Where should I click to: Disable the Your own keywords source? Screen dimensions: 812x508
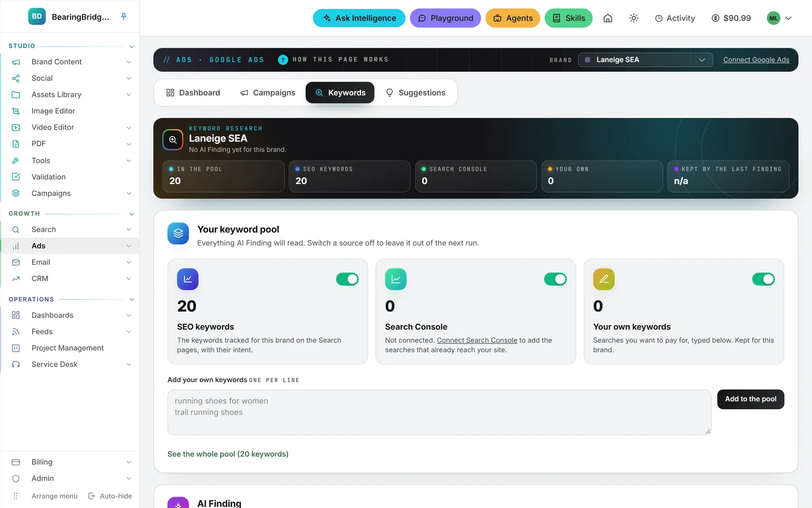pos(763,279)
